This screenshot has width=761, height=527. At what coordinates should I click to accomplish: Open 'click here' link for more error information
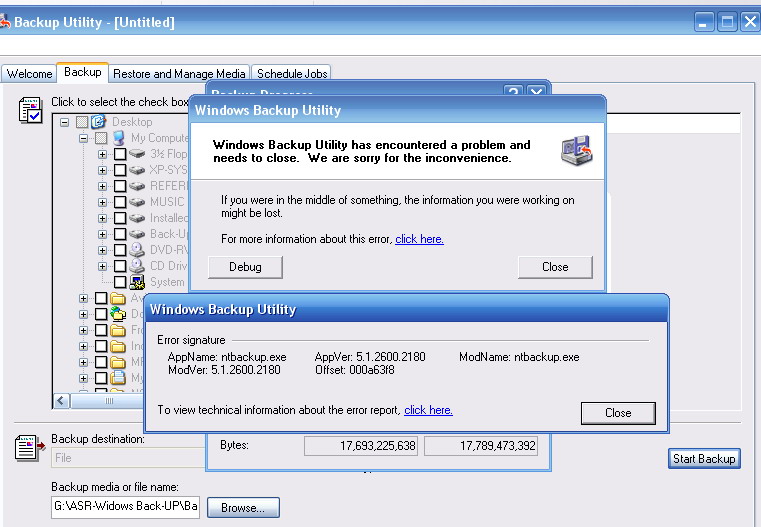(x=419, y=239)
